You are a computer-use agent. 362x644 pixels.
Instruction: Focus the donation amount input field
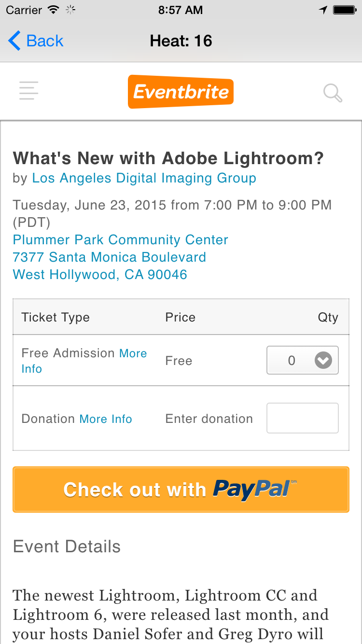(303, 418)
